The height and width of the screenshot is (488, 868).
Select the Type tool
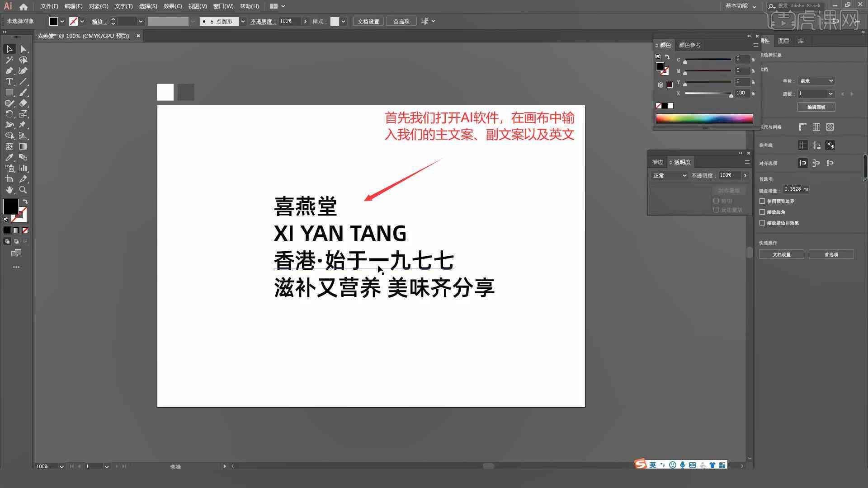point(8,82)
